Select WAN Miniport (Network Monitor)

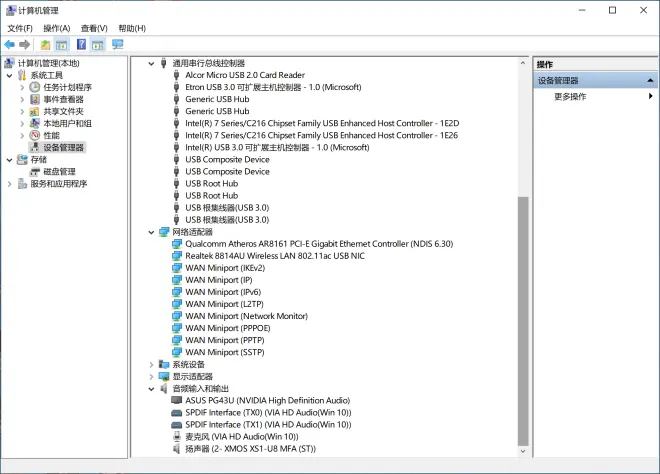246,316
